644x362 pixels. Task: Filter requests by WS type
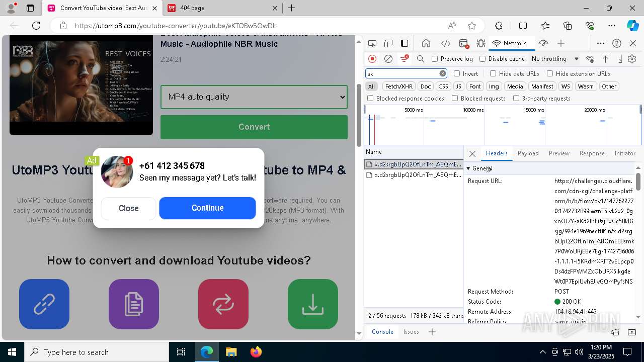coord(566,86)
